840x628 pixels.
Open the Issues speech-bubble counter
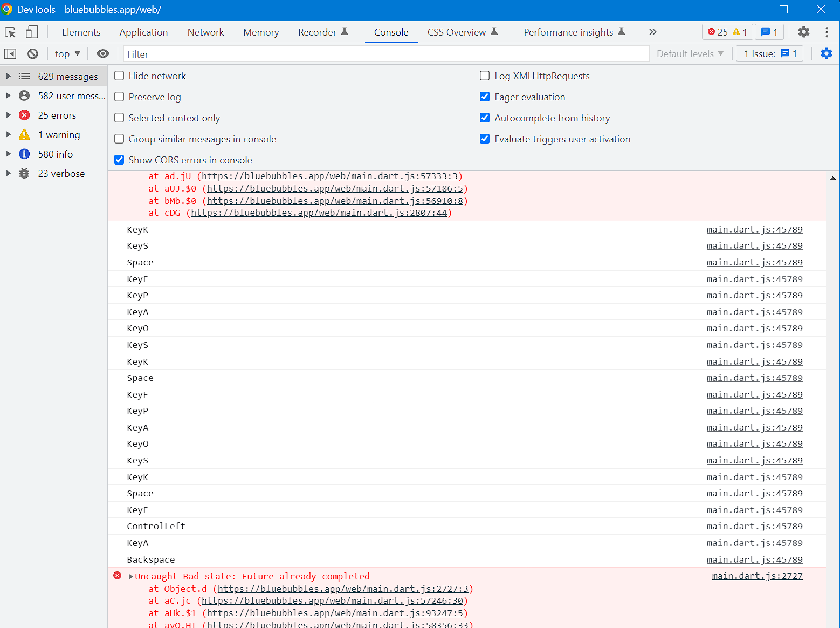click(769, 32)
